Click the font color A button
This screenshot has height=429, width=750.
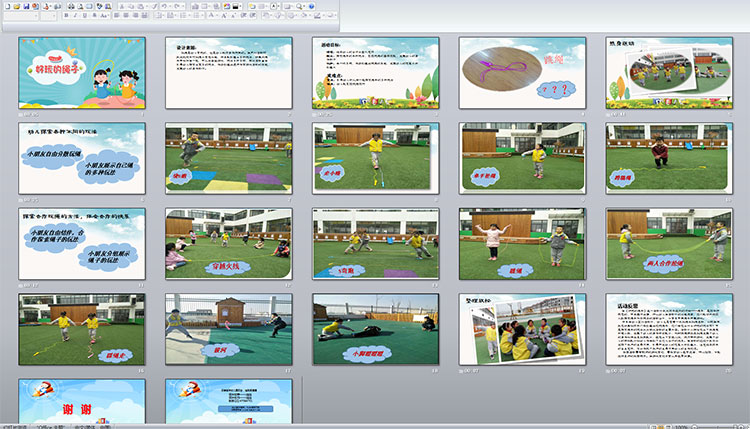(x=211, y=15)
